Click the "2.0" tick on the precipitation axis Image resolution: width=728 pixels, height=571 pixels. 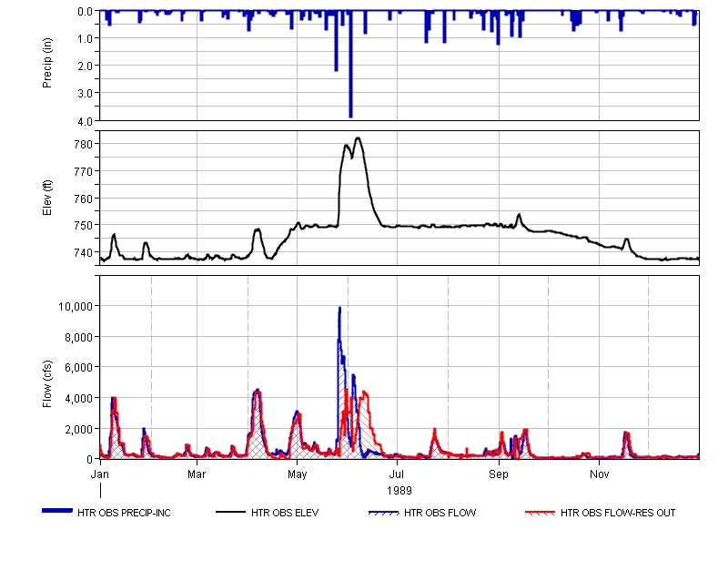(x=86, y=66)
